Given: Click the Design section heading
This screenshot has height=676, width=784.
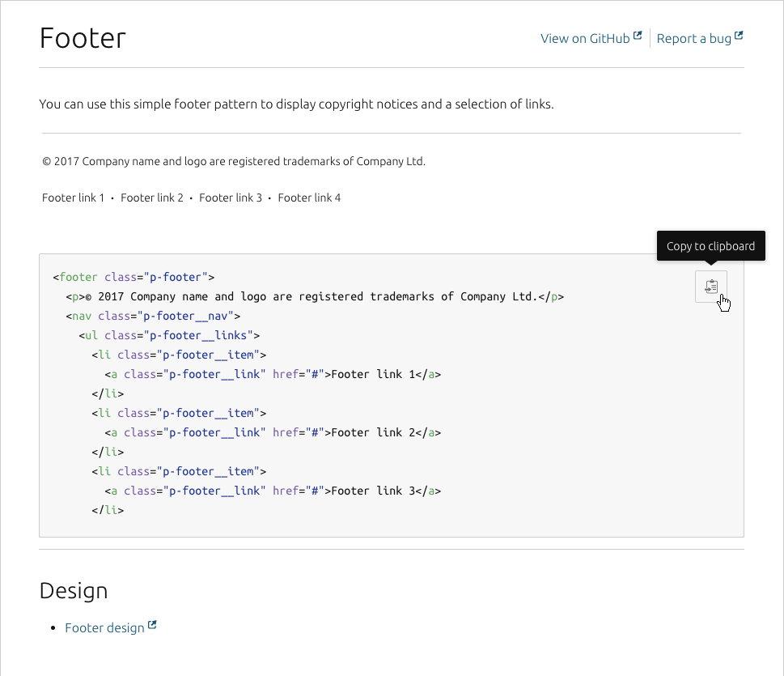Looking at the screenshot, I should pyautogui.click(x=73, y=591).
